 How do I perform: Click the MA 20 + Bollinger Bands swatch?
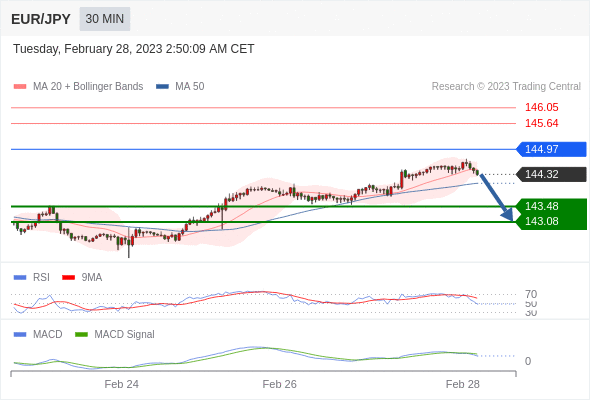(20, 87)
